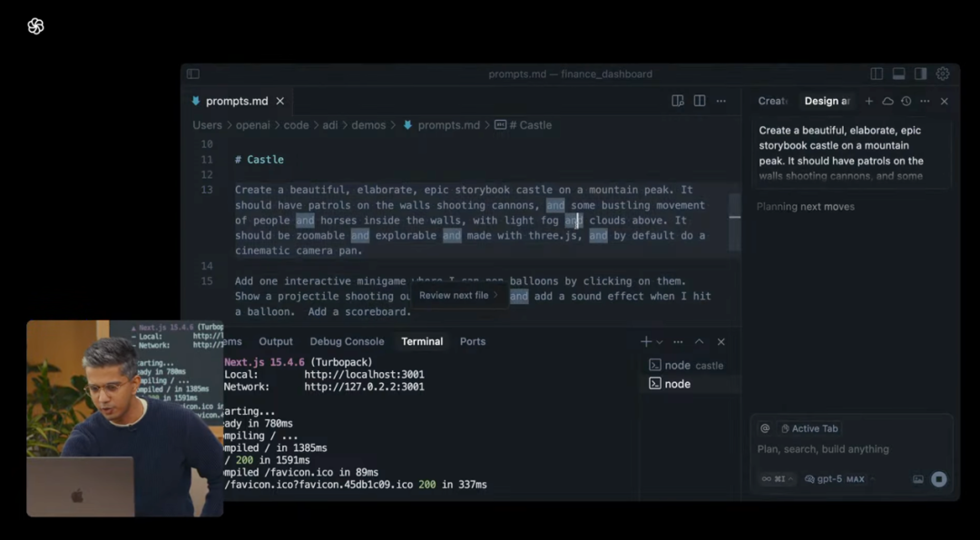Remove the Active Tab context pill
The image size is (980, 540).
(x=786, y=428)
